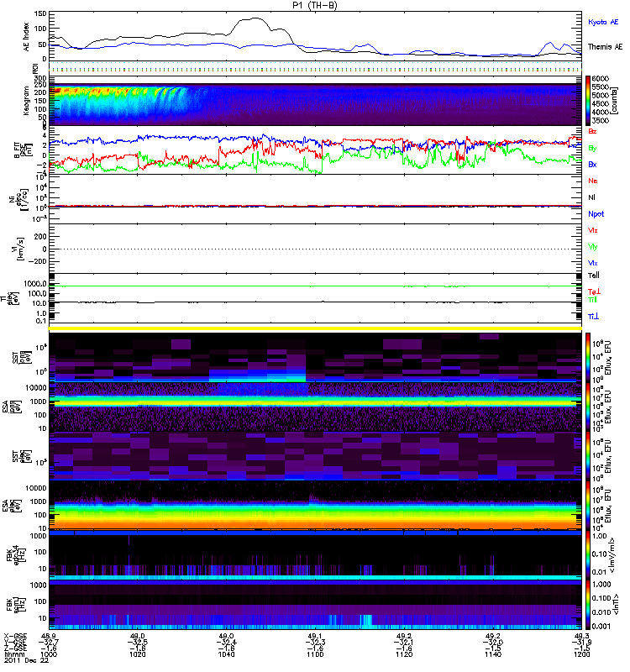The width and height of the screenshot is (630, 672).
Task: Select the black Ni legend label
Action: (592, 197)
